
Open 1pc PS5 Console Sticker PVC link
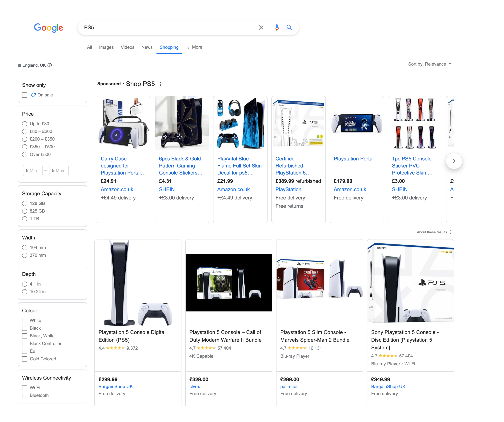point(412,166)
